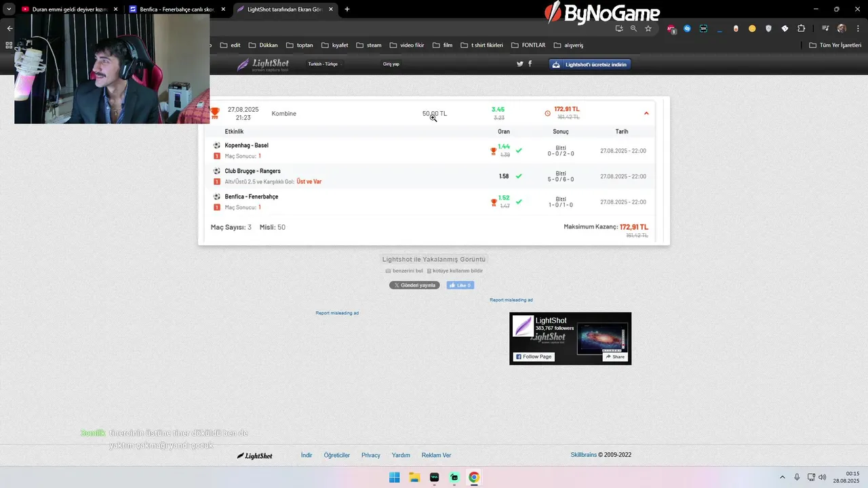Close the Benfica - Fenerbahçe tab

point(223,9)
